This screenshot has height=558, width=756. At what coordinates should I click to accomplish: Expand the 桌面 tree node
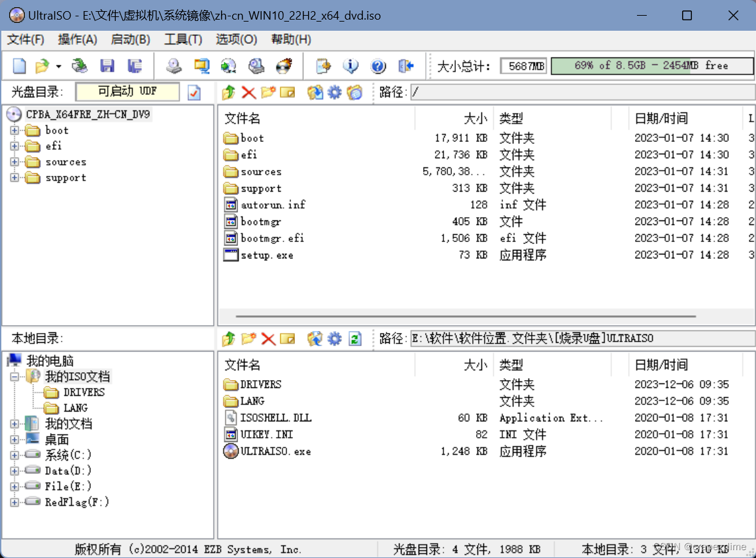(14, 440)
